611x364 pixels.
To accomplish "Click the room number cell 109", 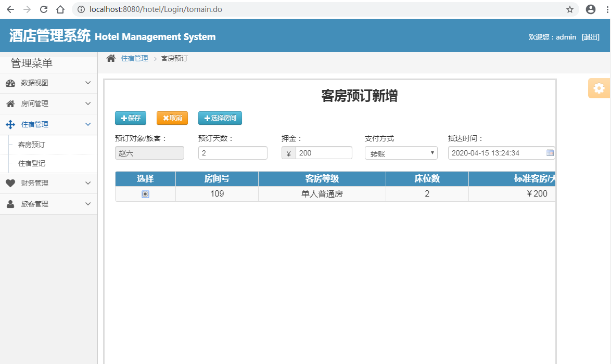I will pos(217,194).
